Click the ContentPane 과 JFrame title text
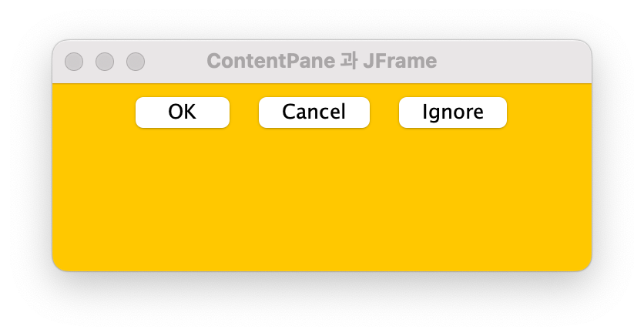644x336 pixels. [321, 61]
